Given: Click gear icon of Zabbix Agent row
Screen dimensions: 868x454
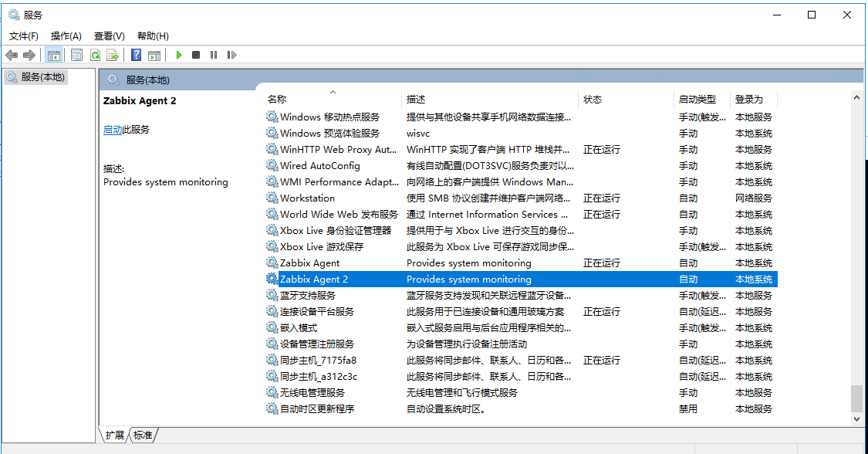Looking at the screenshot, I should click(x=272, y=263).
